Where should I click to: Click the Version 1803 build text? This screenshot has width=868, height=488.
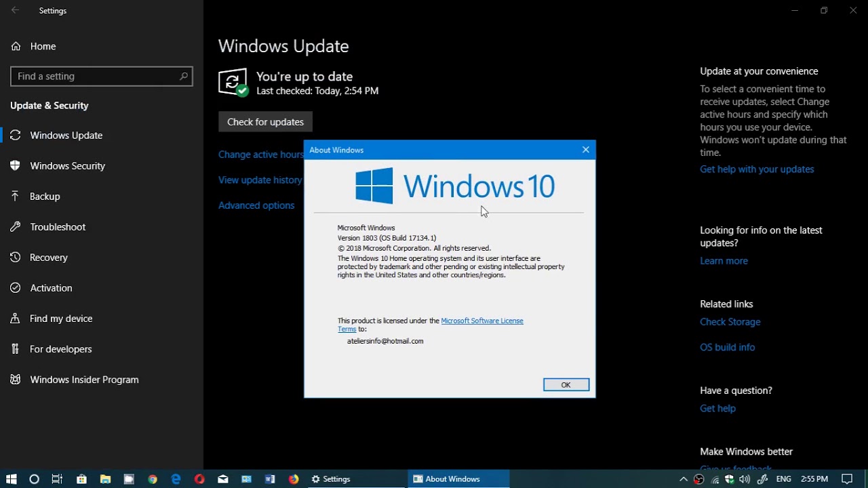[387, 238]
